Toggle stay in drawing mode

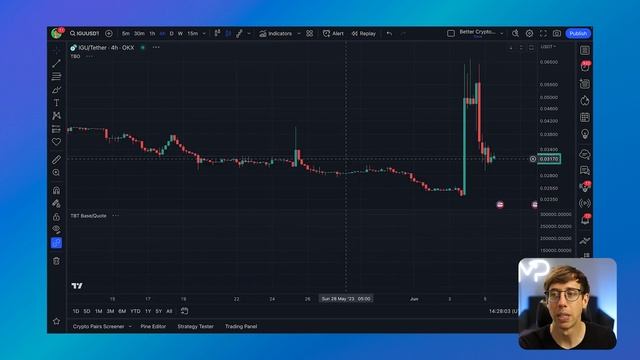pyautogui.click(x=56, y=203)
